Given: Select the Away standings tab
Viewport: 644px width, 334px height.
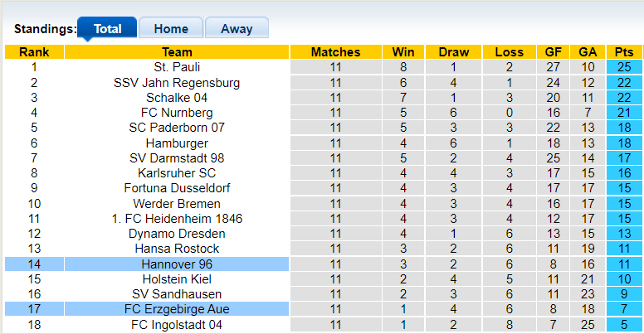Looking at the screenshot, I should point(237,28).
